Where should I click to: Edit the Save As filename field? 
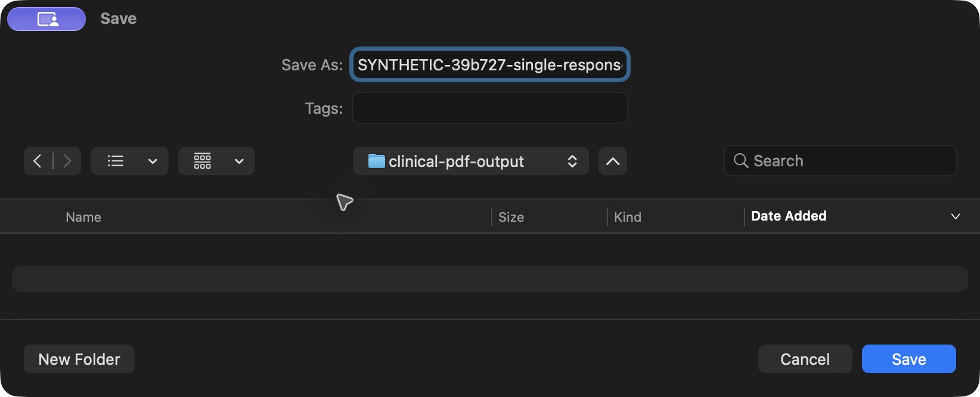490,64
